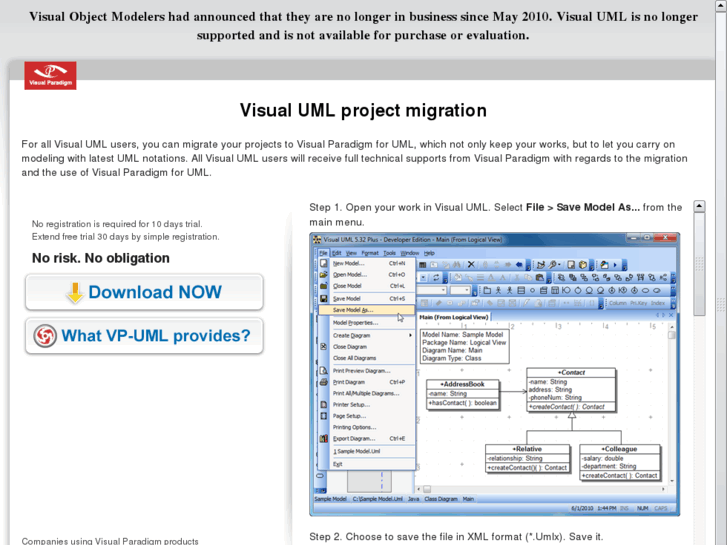Click the Printer Setup icon
The height and width of the screenshot is (545, 727).
324,404
